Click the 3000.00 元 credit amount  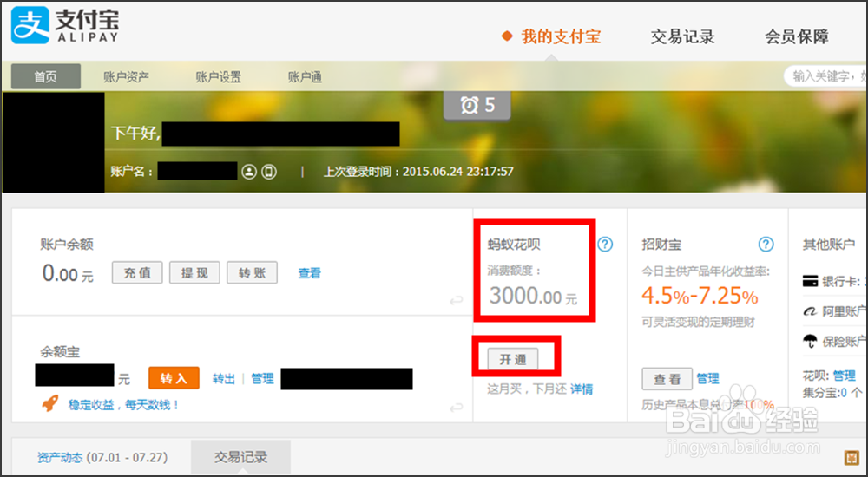coord(534,296)
